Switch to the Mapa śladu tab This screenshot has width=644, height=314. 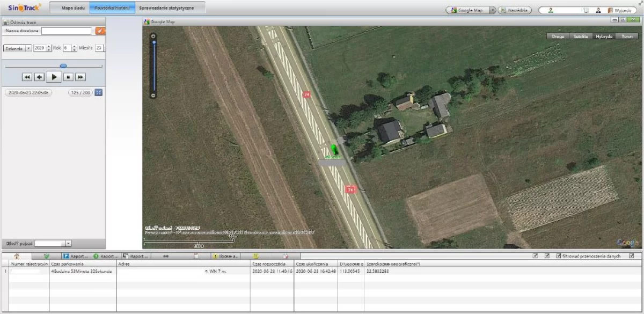pos(73,9)
